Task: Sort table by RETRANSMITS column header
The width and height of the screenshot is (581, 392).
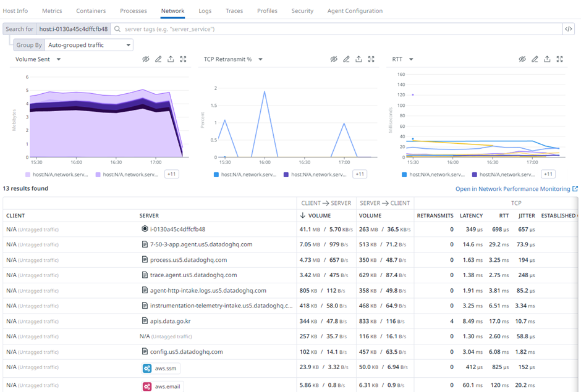Action: 435,216
